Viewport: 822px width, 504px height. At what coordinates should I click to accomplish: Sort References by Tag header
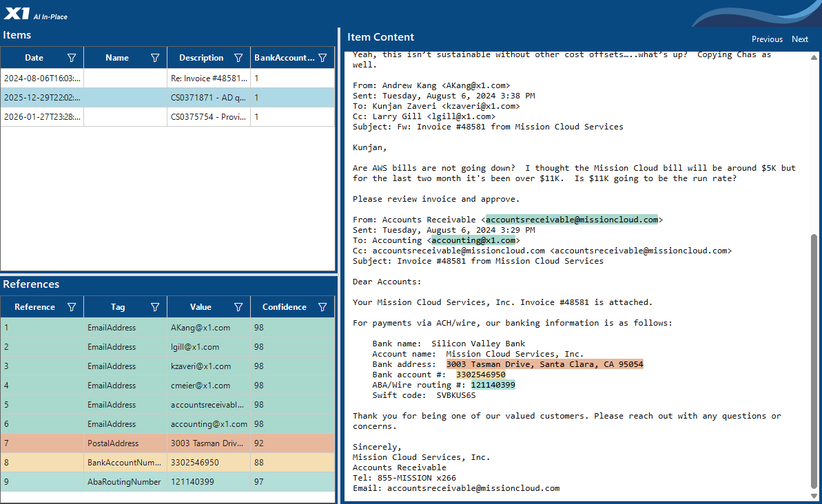click(x=118, y=307)
